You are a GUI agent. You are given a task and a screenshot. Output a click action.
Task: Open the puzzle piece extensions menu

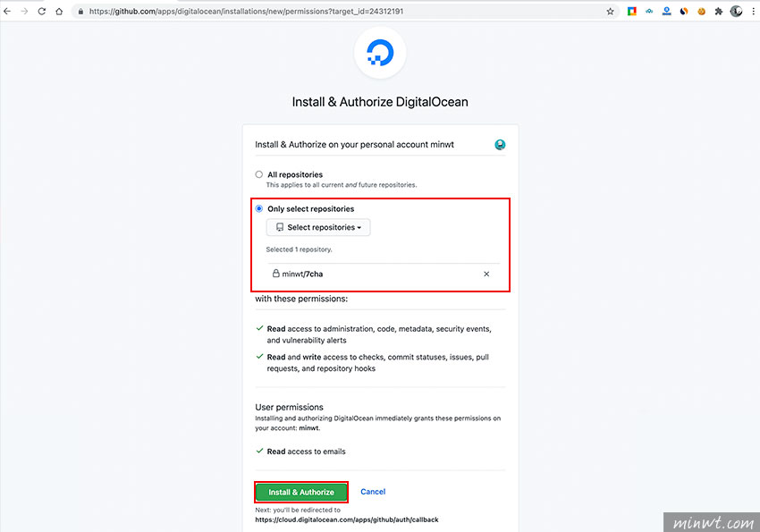click(719, 11)
